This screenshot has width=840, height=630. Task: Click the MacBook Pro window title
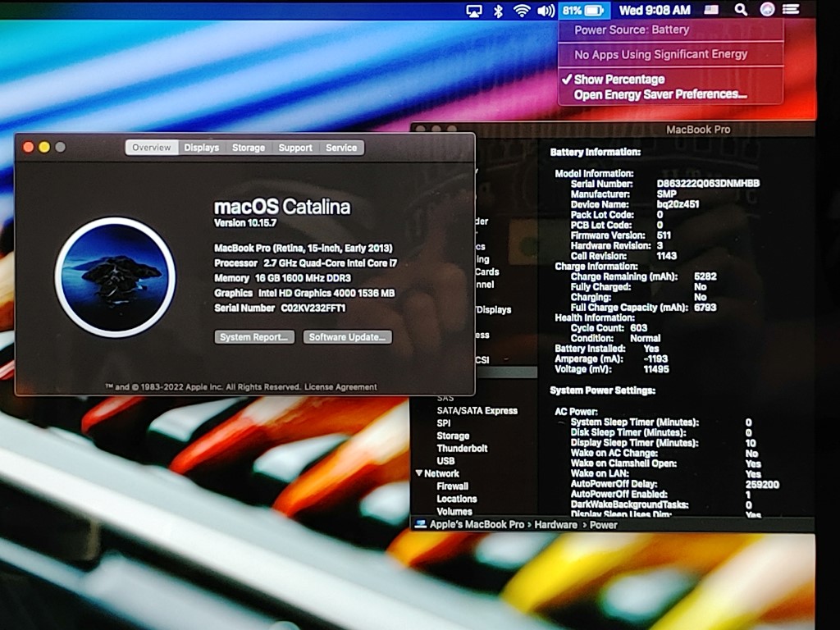pos(698,130)
